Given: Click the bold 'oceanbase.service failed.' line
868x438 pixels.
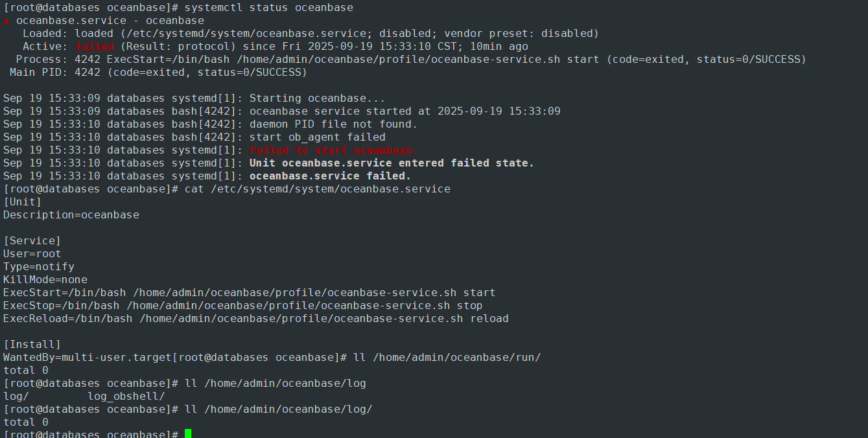Looking at the screenshot, I should 330,176.
